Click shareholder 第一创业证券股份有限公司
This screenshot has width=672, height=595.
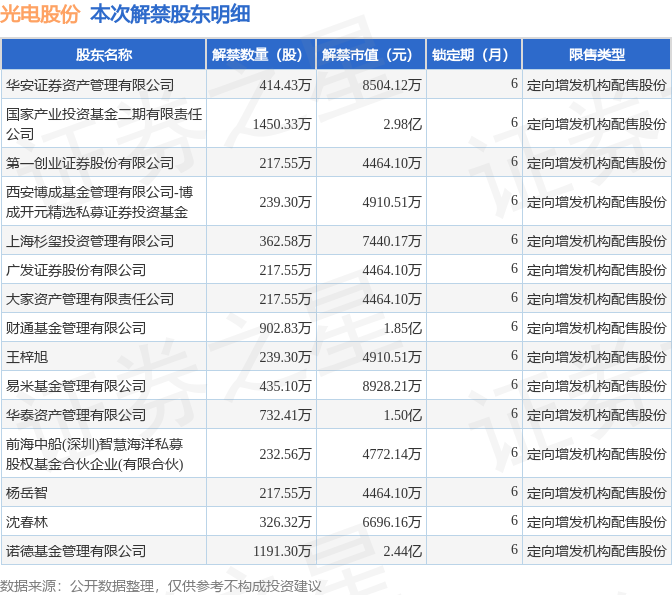point(90,162)
